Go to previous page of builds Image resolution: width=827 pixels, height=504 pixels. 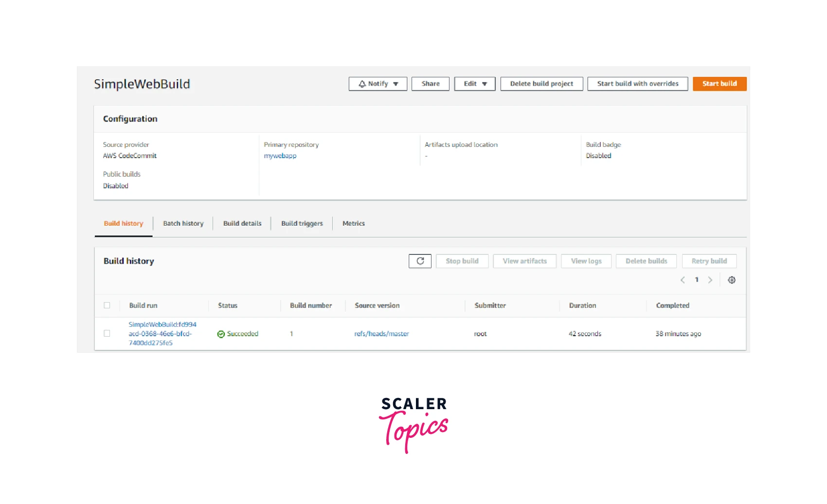click(683, 280)
